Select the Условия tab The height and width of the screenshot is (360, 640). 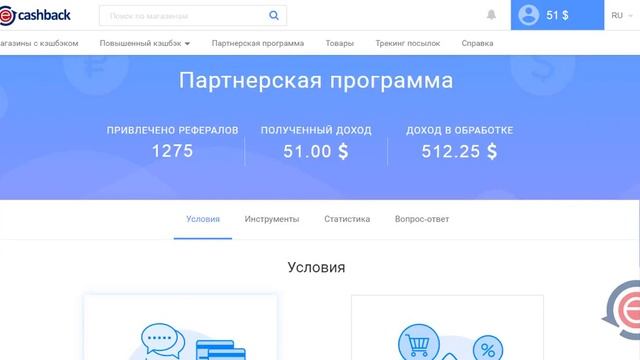pos(203,219)
